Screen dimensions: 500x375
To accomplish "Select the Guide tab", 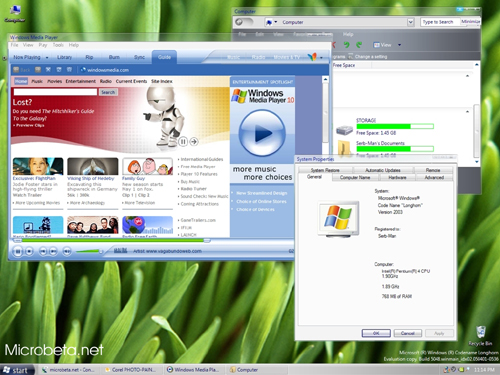I will point(164,57).
